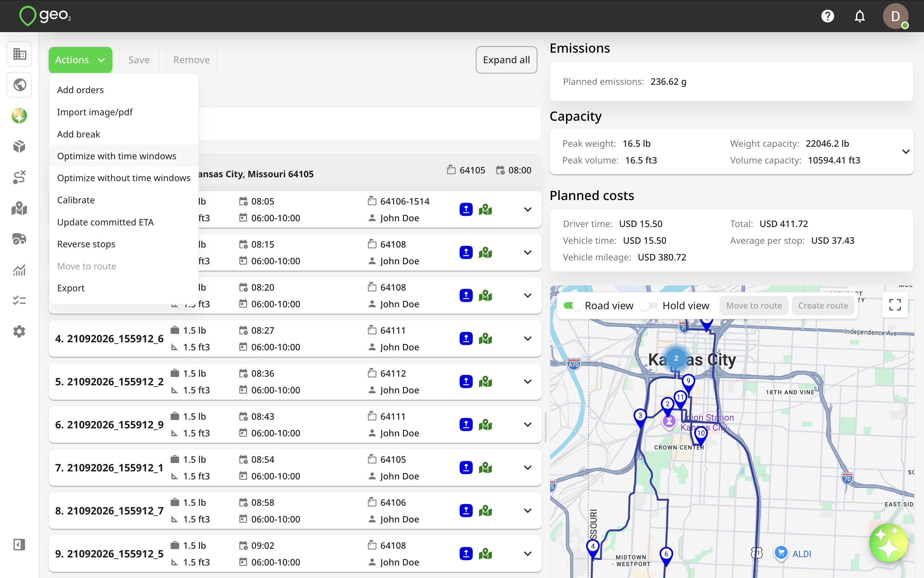Expand the 64106-1514 stop row
The image size is (924, 578).
click(x=528, y=209)
